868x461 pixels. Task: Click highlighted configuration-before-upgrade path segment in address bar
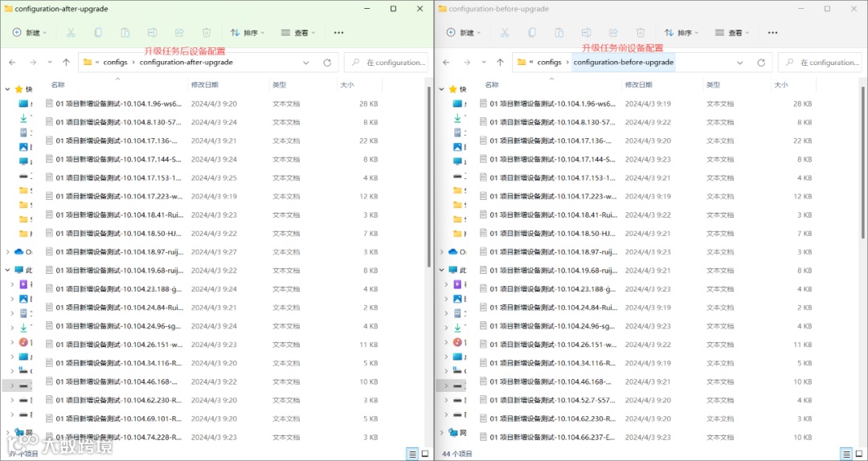coord(624,63)
